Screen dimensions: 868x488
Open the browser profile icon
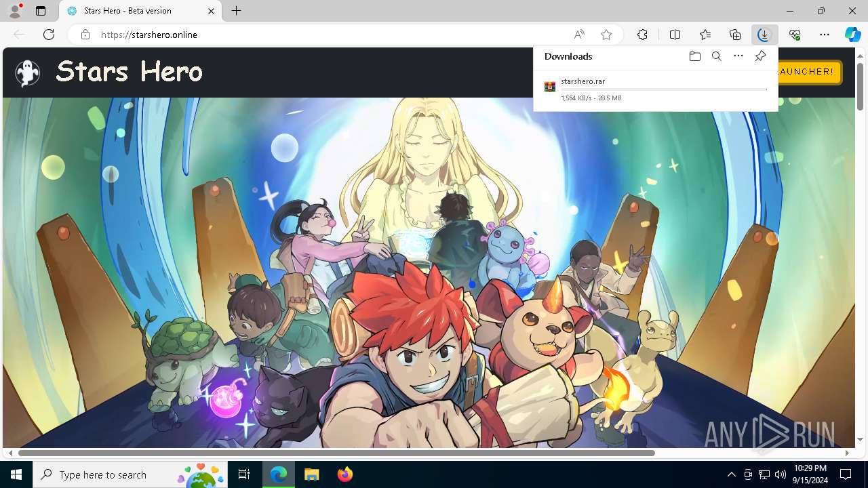point(15,11)
